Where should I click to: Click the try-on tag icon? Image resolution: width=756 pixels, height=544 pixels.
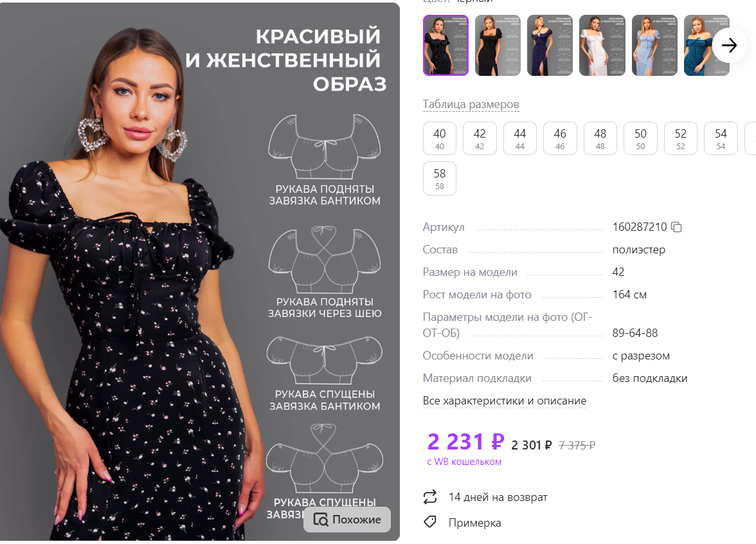pos(430,522)
